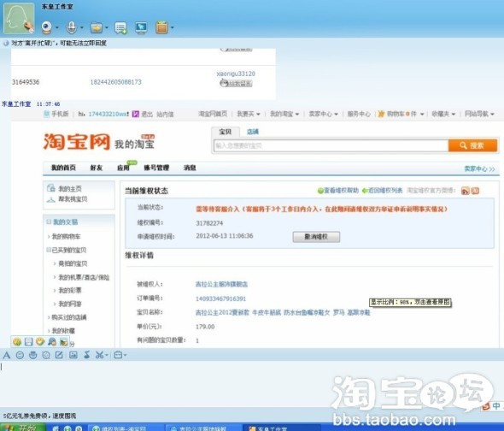Screen dimensions: 504x431
Task: Expand the file transfer dropdown arrow
Action: [x=107, y=27]
